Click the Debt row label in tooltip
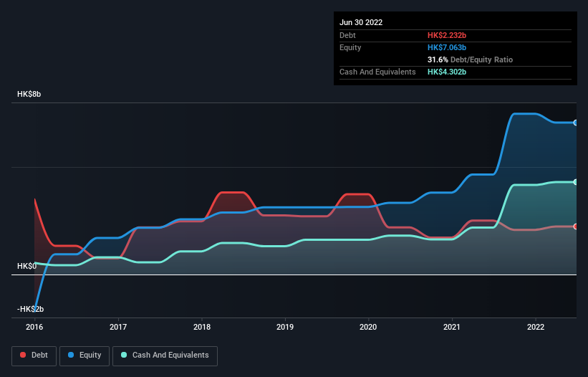The image size is (588, 377). pos(347,35)
